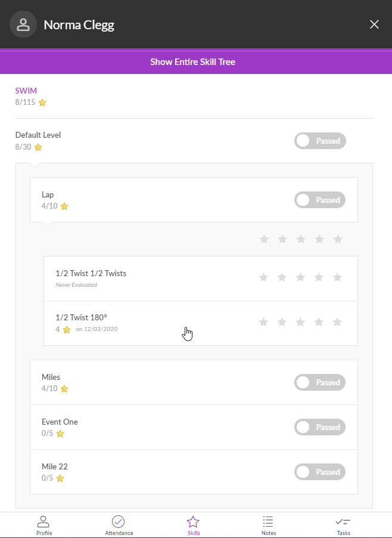Viewport: 392px width, 538px height.
Task: Toggle Passed for Event One
Action: coord(320,427)
